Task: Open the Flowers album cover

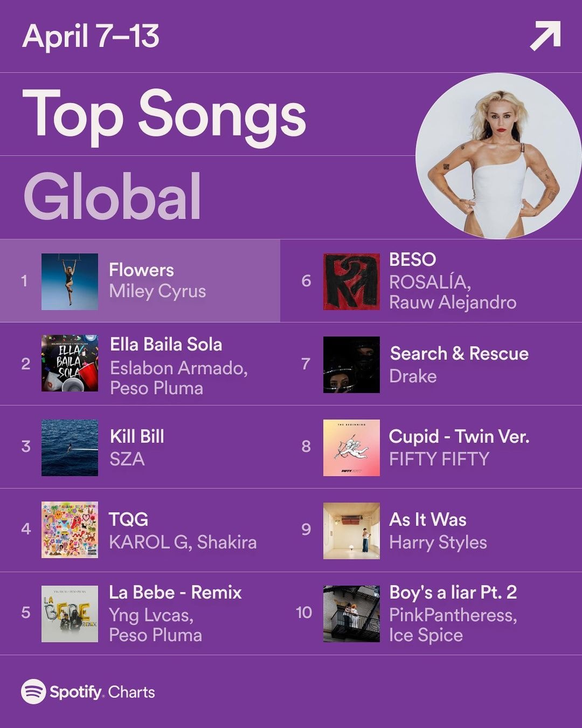Action: pyautogui.click(x=70, y=281)
